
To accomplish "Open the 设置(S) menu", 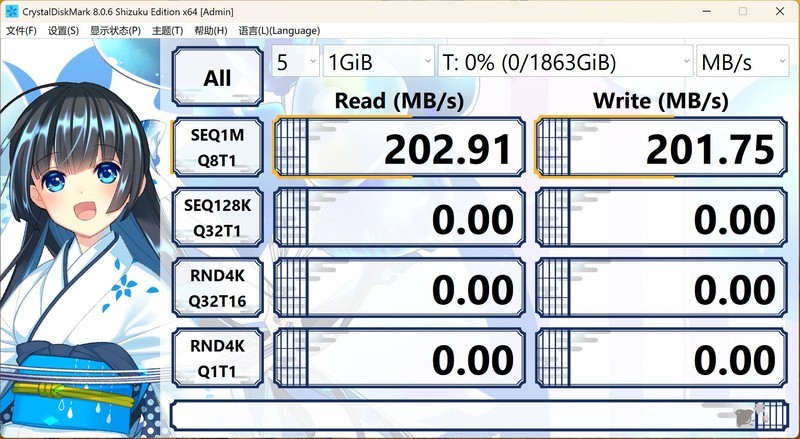I will (x=63, y=31).
